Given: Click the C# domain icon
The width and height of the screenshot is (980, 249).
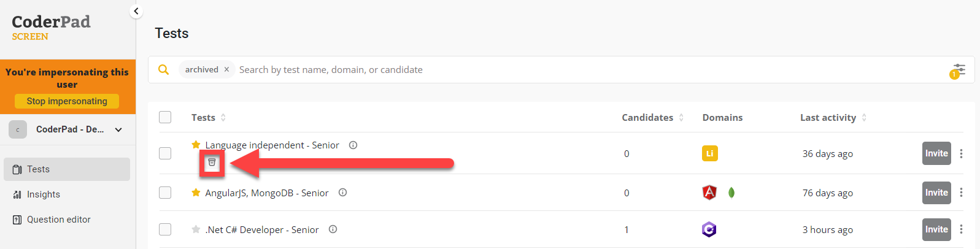Looking at the screenshot, I should pos(709,229).
